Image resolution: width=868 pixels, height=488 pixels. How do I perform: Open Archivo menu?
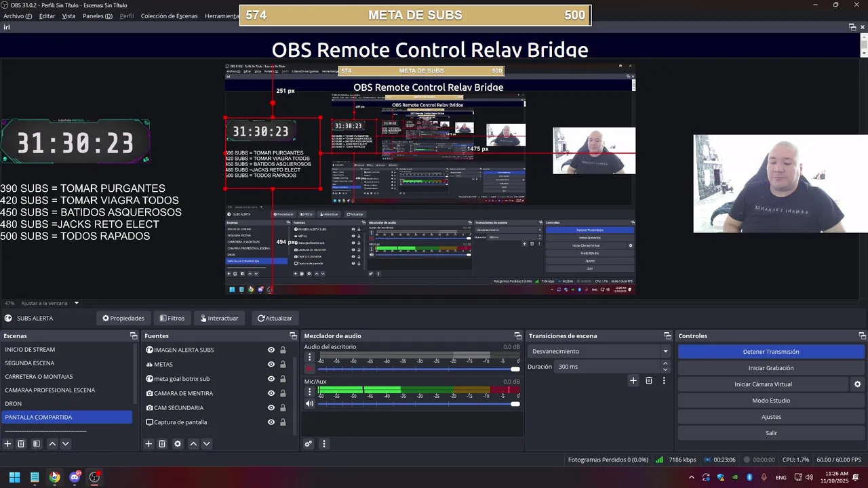pos(18,16)
